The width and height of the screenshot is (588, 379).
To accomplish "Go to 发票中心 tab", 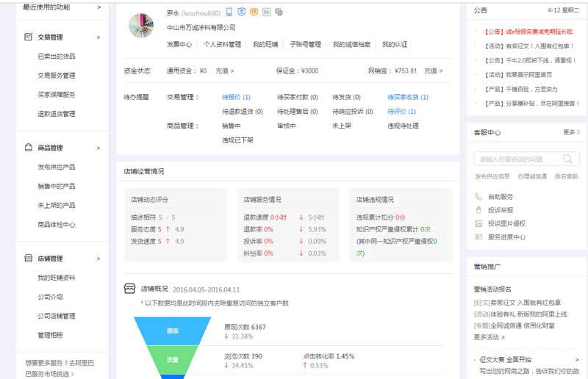I will pyautogui.click(x=179, y=44).
